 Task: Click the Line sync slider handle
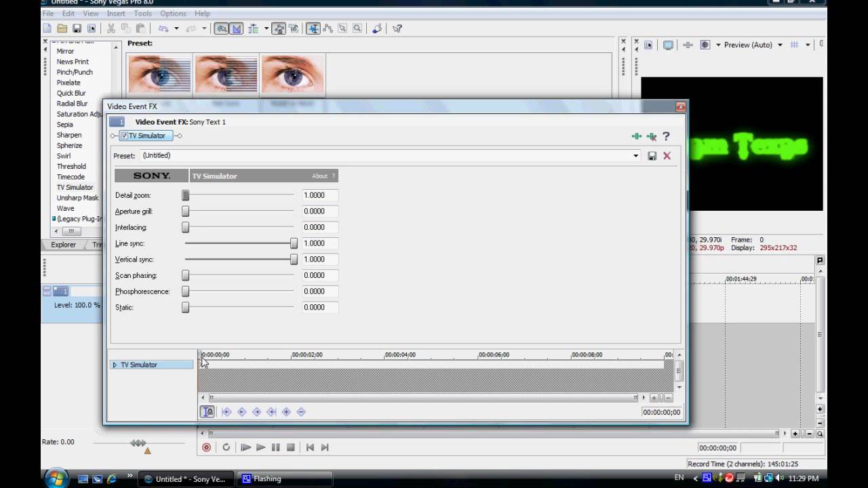pos(294,243)
